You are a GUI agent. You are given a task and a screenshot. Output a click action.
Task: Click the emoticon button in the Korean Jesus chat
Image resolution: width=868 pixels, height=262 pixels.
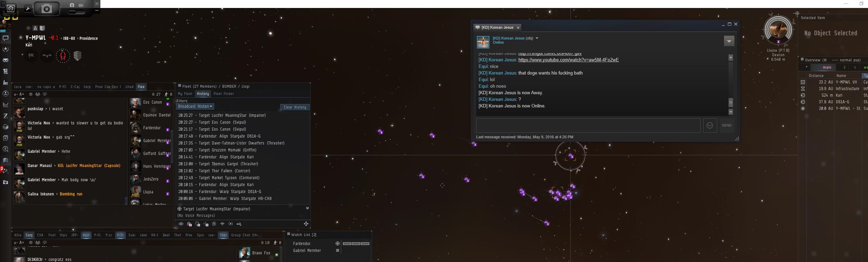pos(710,125)
